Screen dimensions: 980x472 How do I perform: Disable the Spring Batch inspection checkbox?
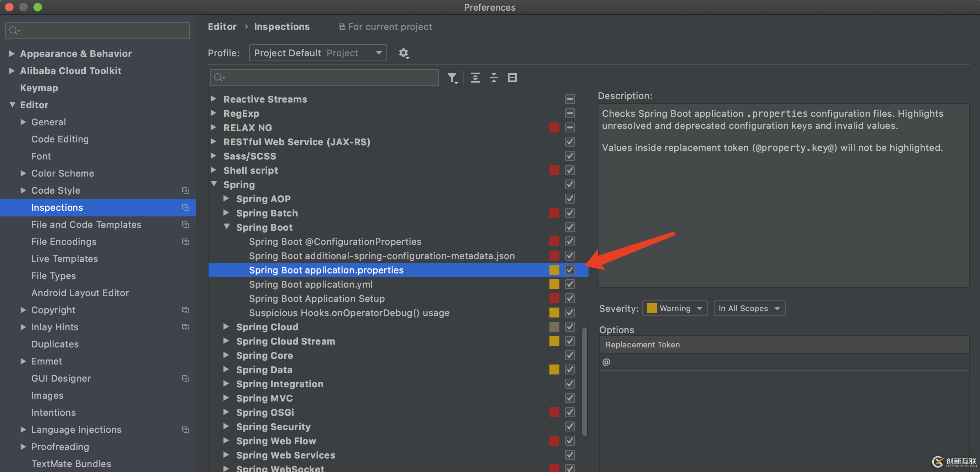tap(570, 213)
